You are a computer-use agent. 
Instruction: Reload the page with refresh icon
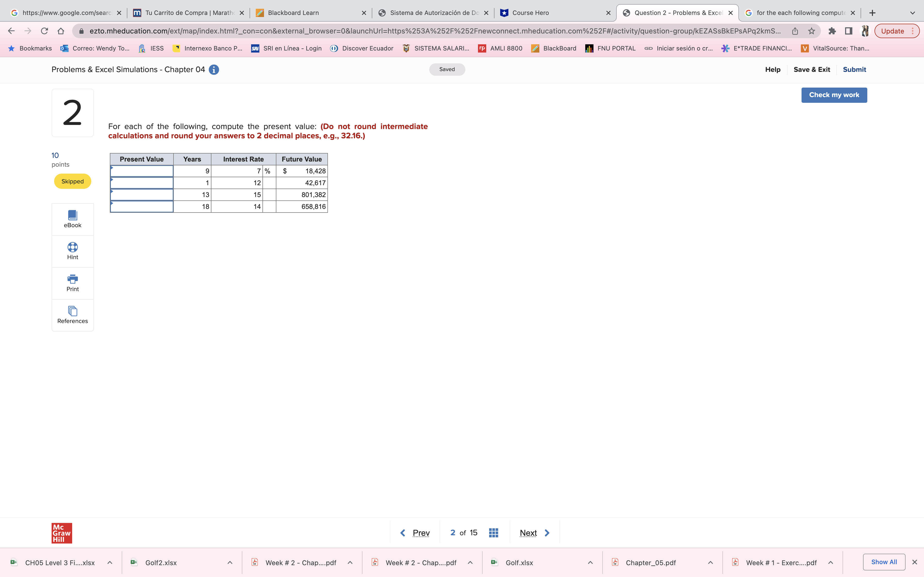coord(44,31)
